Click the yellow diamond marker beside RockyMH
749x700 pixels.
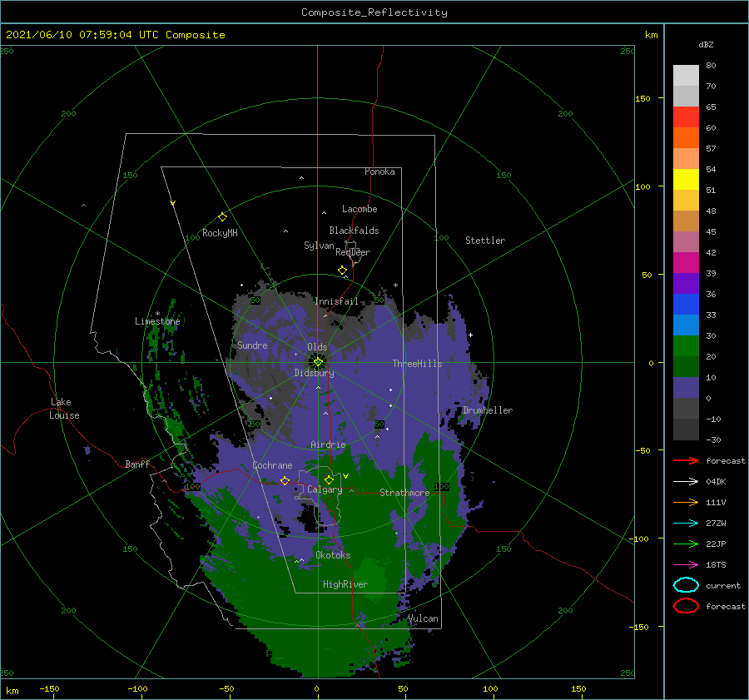tap(222, 217)
